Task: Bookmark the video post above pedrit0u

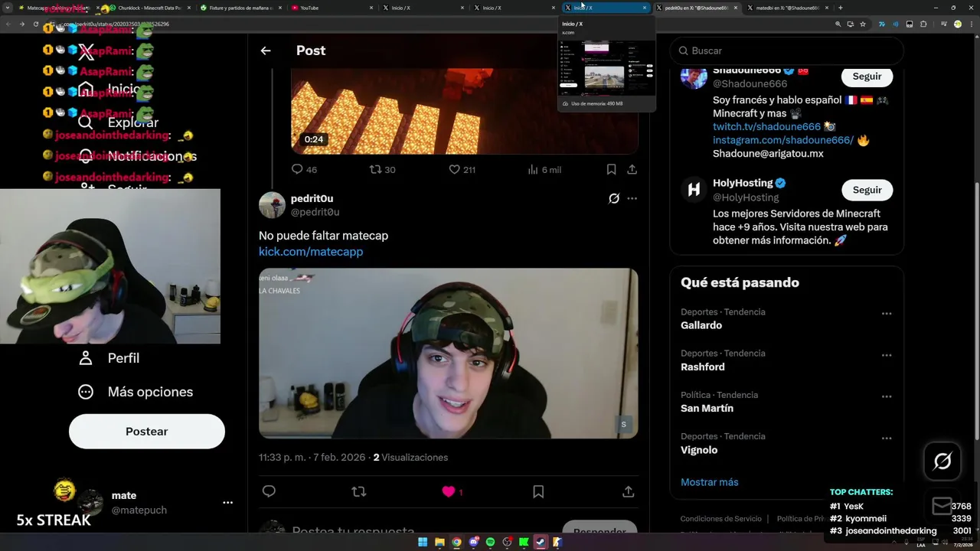Action: click(x=611, y=169)
